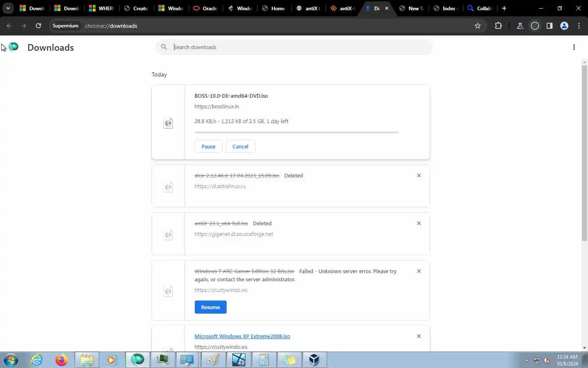This screenshot has height=368, width=588.
Task: Open the Extensions puzzle icon
Action: [498, 26]
